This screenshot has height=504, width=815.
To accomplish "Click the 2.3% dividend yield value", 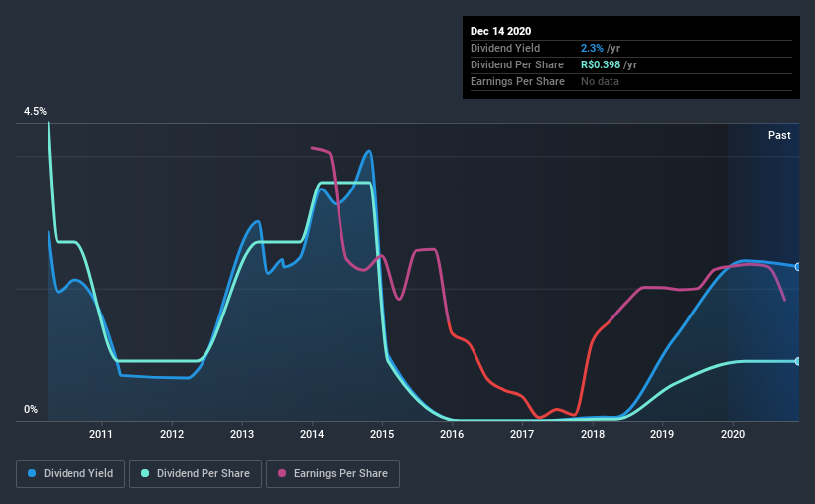I will (x=592, y=48).
